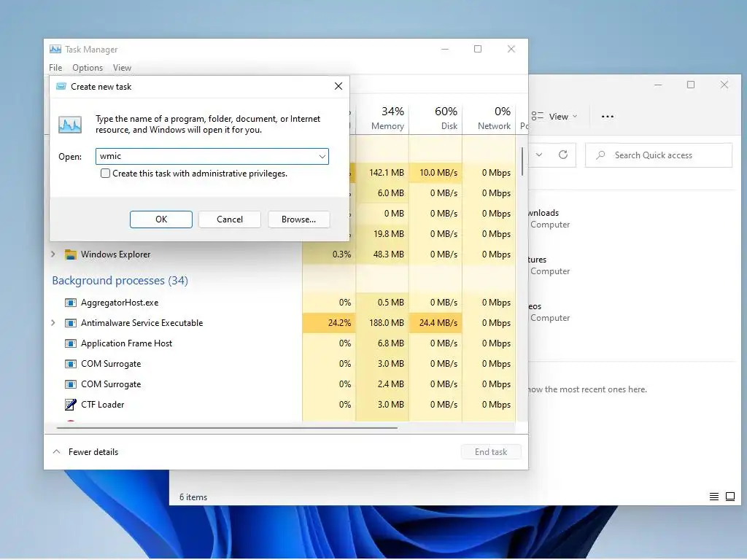Click Cancel in Create new task dialog
Screen dimensions: 747x560
tap(230, 219)
